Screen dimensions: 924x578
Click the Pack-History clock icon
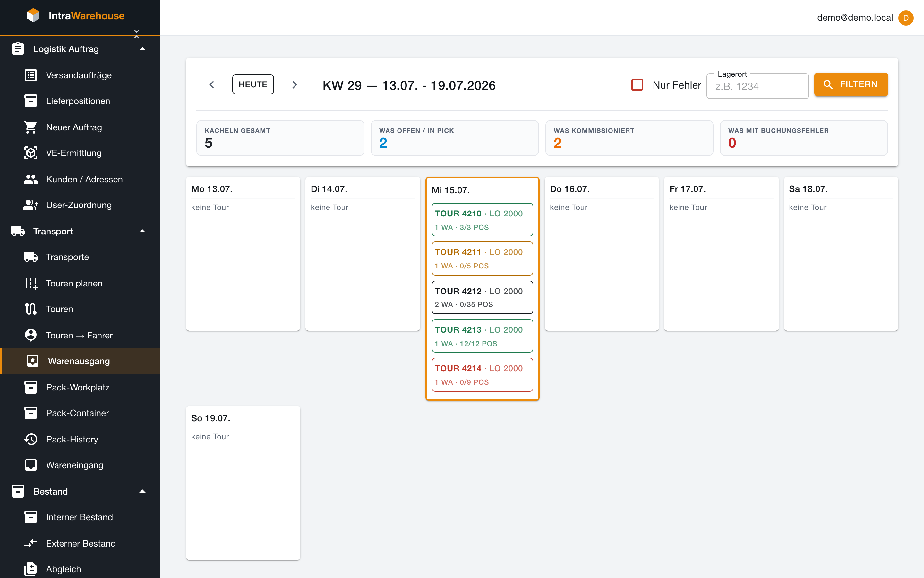[x=30, y=439]
